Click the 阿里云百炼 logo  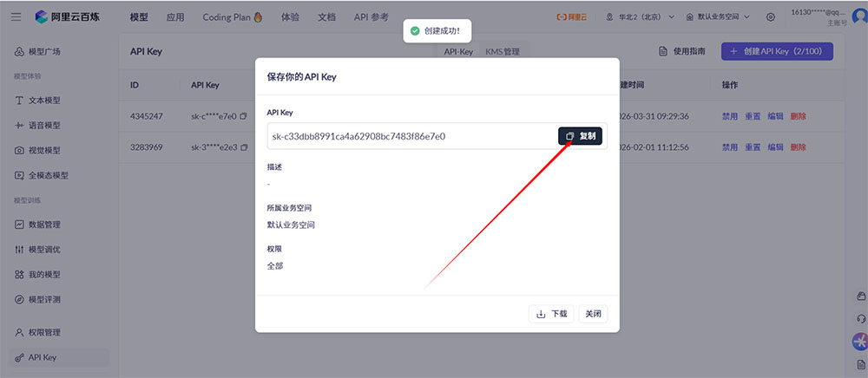68,17
